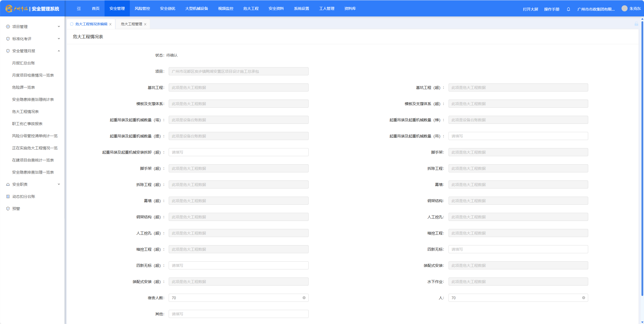Close the 危大工程情况表编辑 tab

click(110, 24)
